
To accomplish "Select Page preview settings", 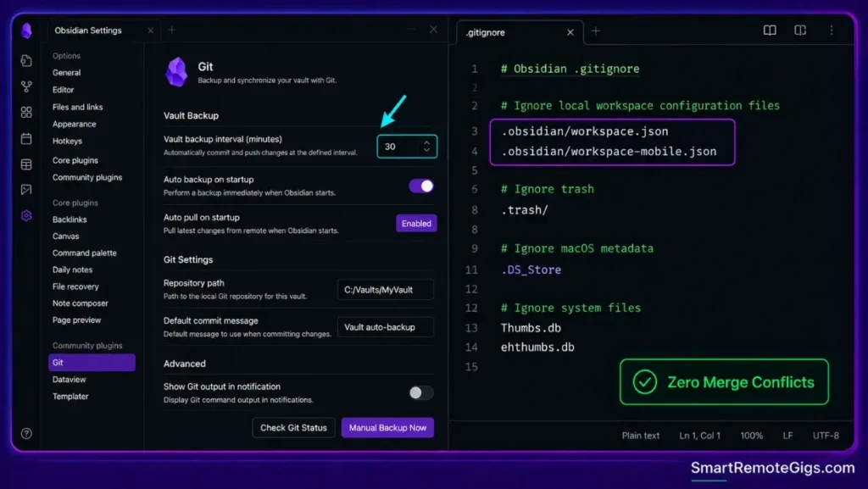I will [x=76, y=320].
